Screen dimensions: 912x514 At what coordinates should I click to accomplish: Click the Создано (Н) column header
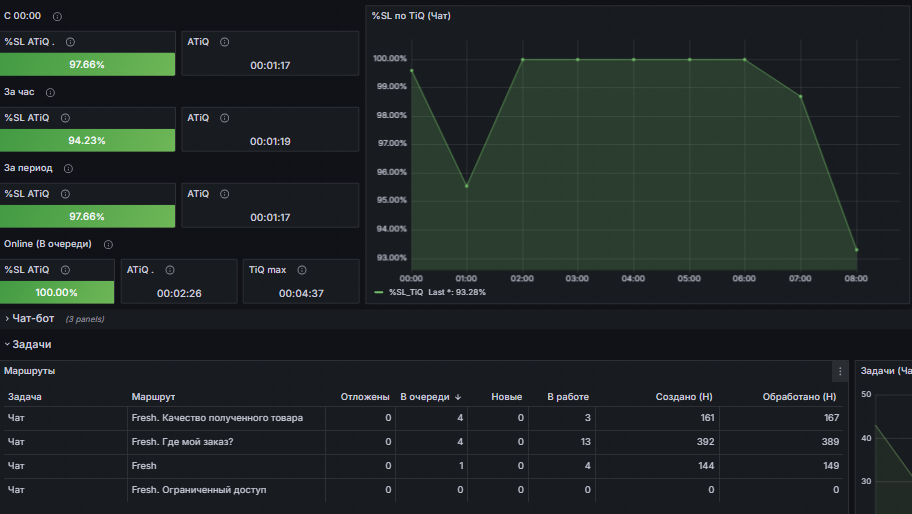coord(683,397)
